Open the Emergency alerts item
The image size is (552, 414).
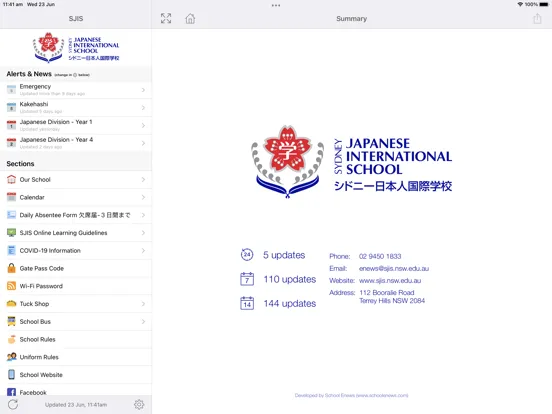click(x=76, y=90)
